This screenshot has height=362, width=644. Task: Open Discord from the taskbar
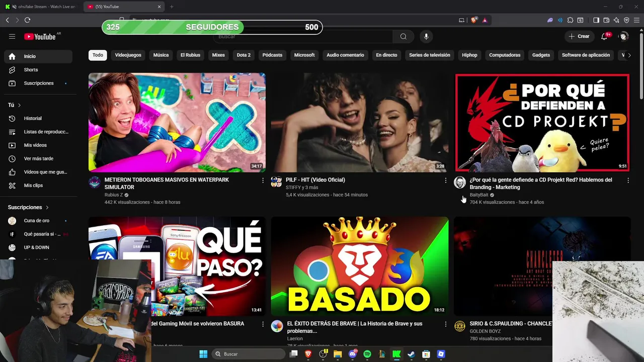[x=353, y=354]
